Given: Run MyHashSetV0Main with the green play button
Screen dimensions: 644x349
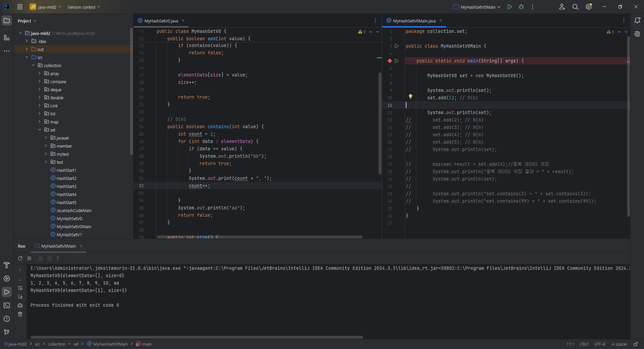Looking at the screenshot, I should (x=510, y=7).
